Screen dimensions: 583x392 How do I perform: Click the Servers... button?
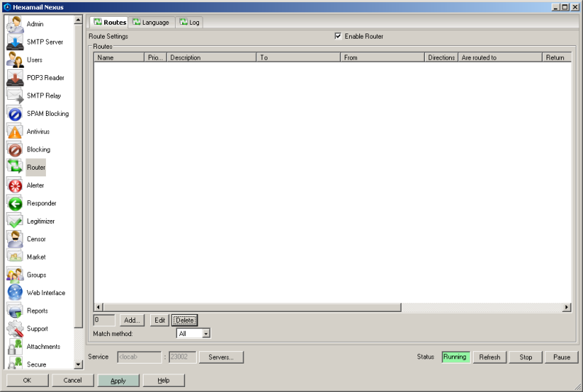click(221, 357)
